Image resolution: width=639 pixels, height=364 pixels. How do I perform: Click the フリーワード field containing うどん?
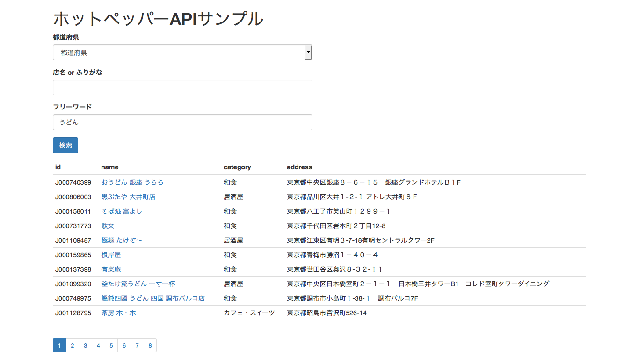(x=182, y=122)
